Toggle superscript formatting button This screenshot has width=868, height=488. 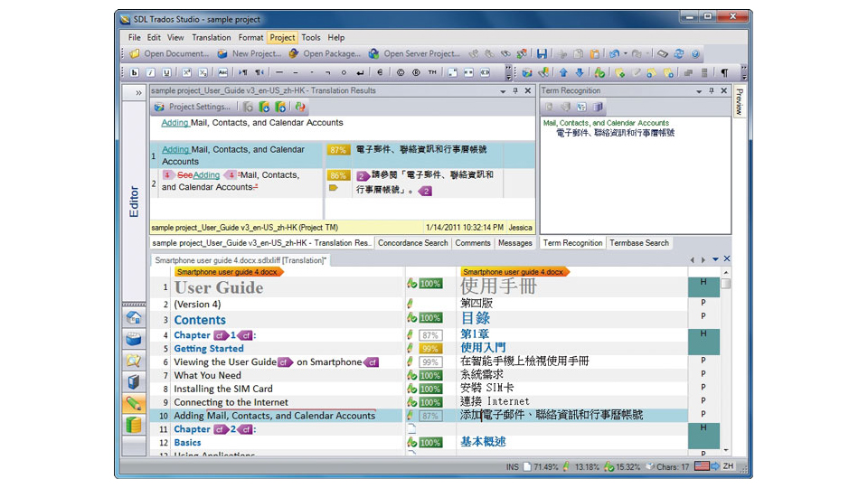[x=186, y=72]
